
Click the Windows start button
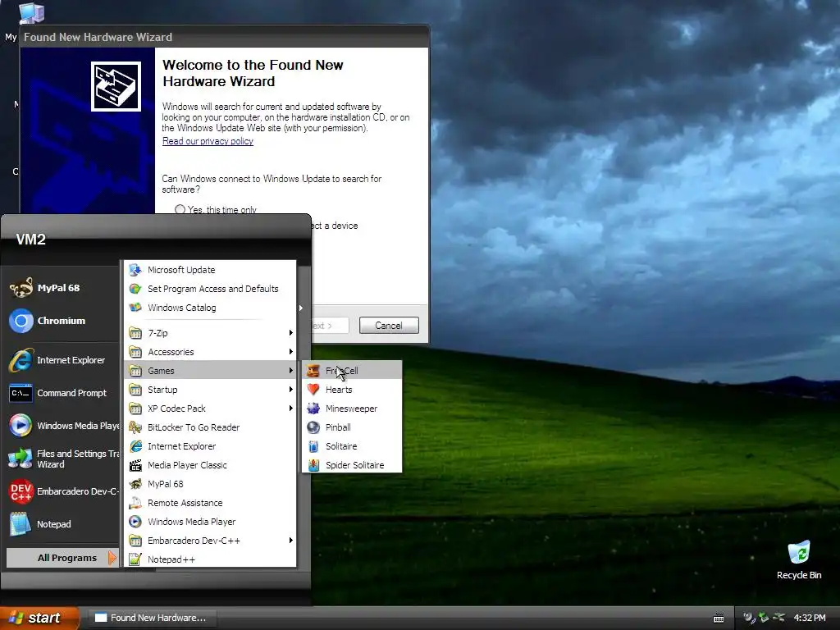click(x=39, y=618)
